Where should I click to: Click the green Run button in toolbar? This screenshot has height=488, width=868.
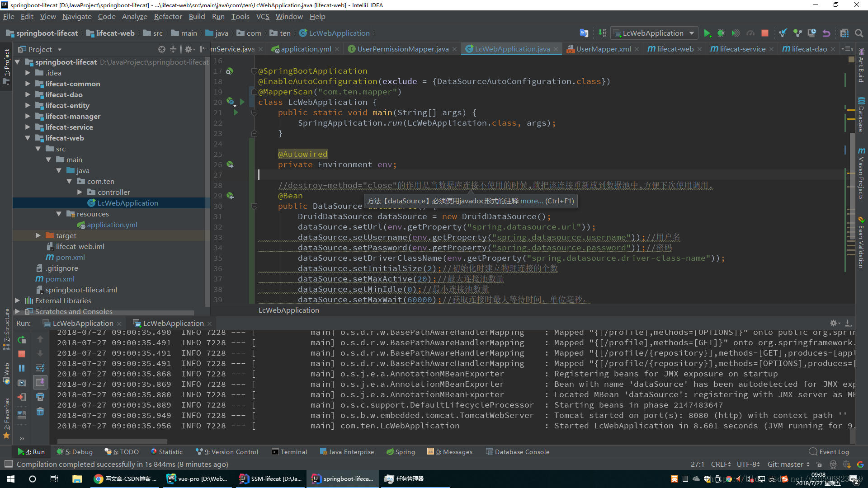[x=707, y=33]
